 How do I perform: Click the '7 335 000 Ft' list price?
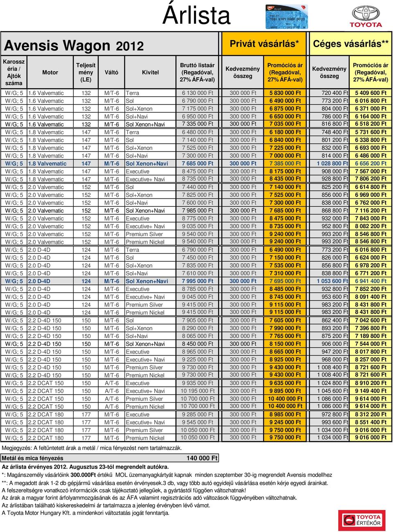198,124
